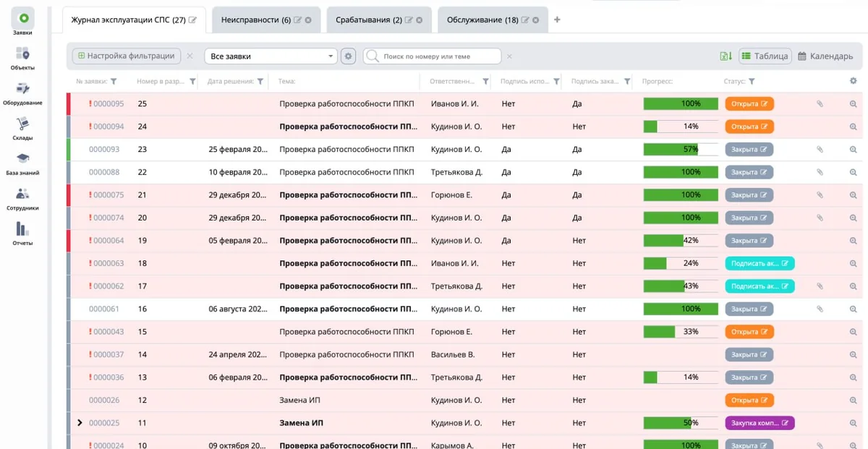This screenshot has width=868, height=449.
Task: Open the Все заявки dropdown
Action: tap(271, 56)
